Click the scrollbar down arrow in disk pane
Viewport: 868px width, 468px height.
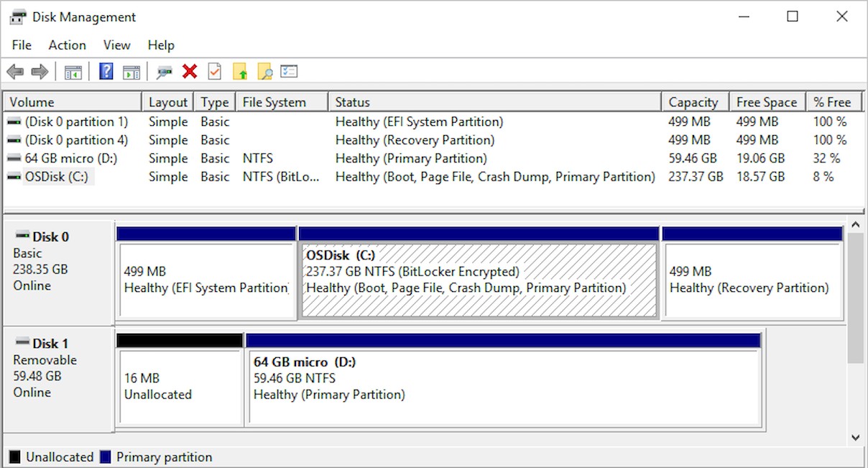(855, 437)
